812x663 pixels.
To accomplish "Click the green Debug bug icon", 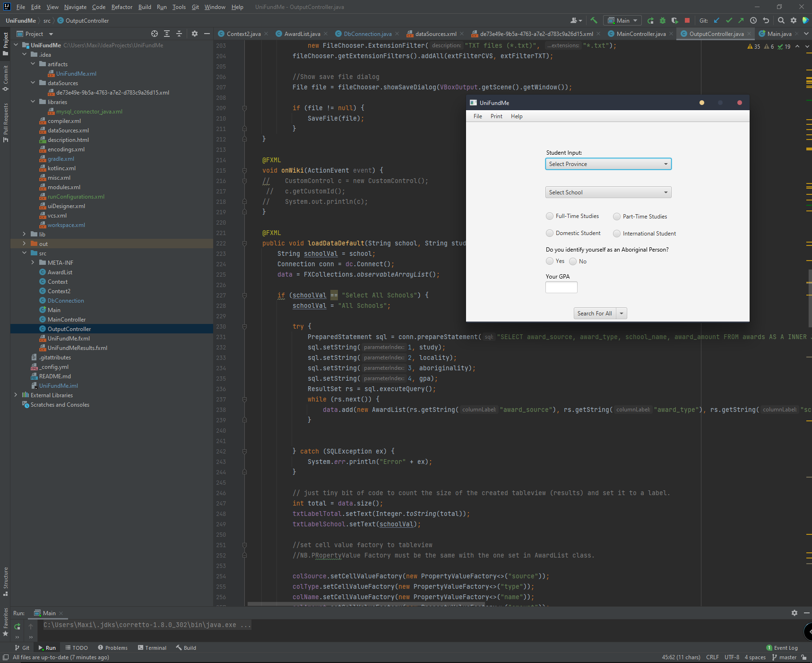I will pos(662,20).
